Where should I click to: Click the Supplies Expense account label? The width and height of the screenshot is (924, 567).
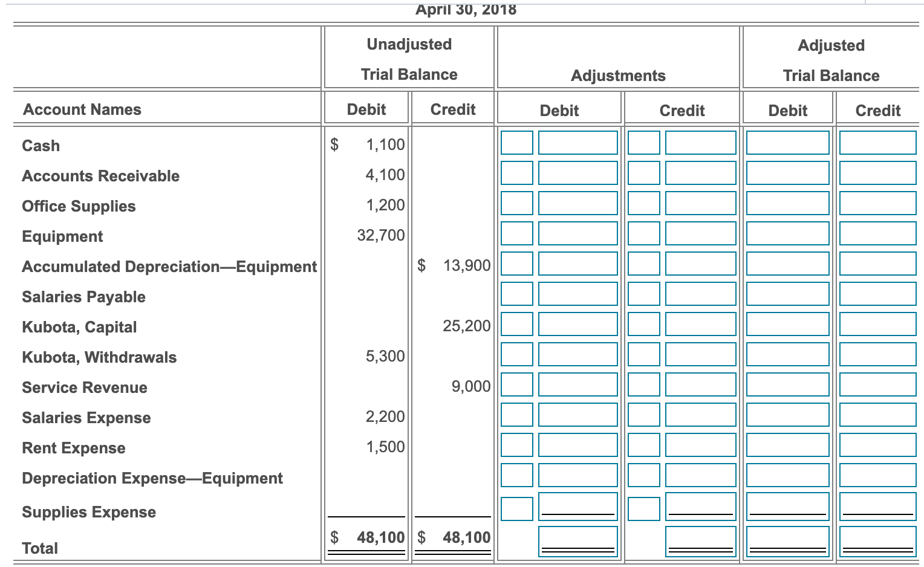(89, 512)
